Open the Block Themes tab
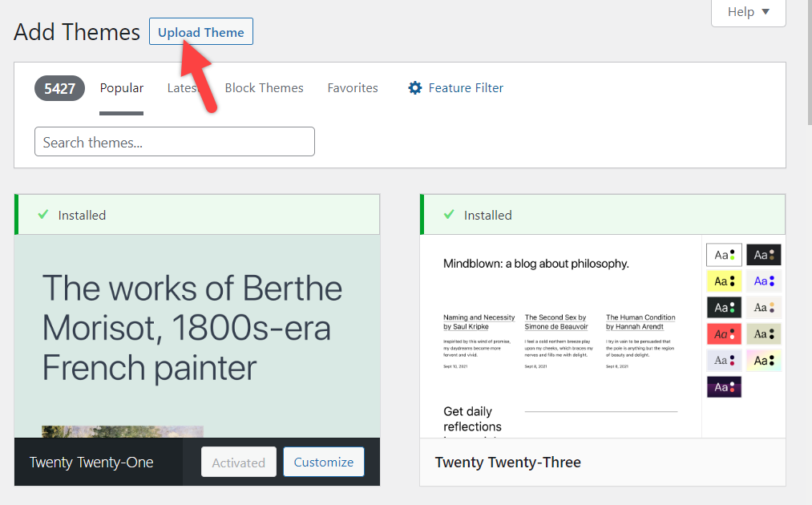 pyautogui.click(x=264, y=88)
